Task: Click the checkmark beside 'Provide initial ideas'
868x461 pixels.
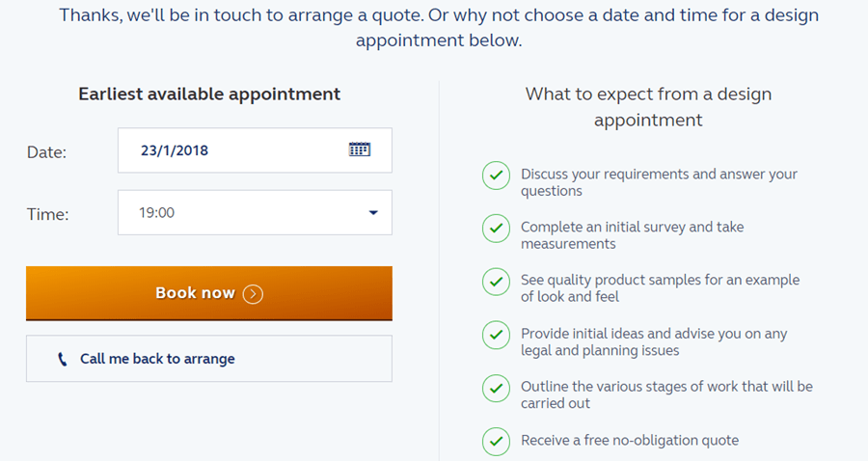Action: coord(495,335)
